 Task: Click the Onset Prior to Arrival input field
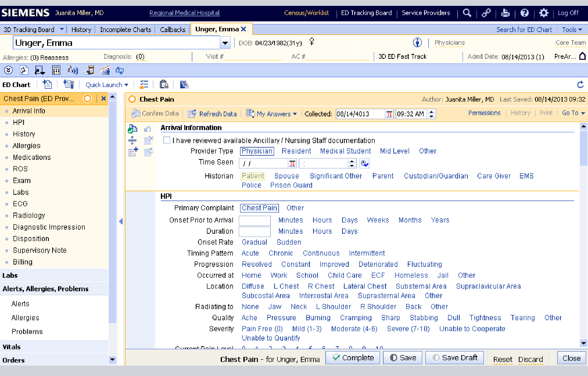(x=254, y=220)
